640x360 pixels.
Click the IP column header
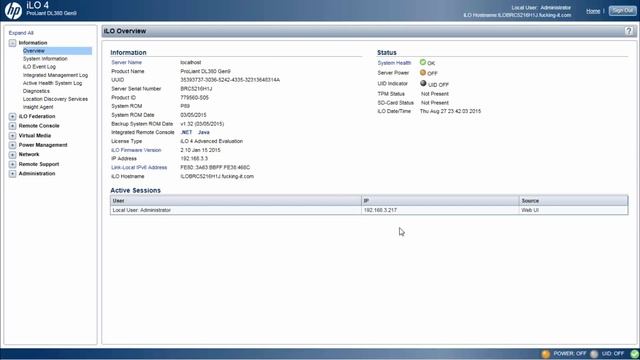click(440, 201)
